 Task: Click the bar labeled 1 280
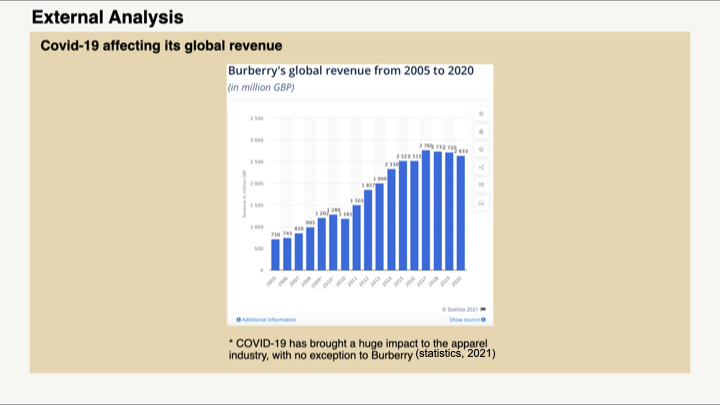333,242
